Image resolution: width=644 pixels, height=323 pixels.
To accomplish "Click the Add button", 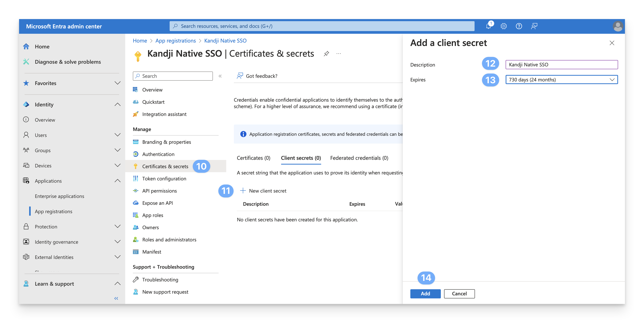I will click(425, 294).
